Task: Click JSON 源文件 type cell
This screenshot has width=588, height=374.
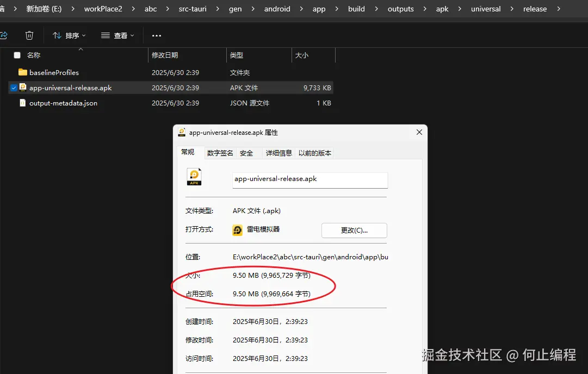Action: point(249,103)
